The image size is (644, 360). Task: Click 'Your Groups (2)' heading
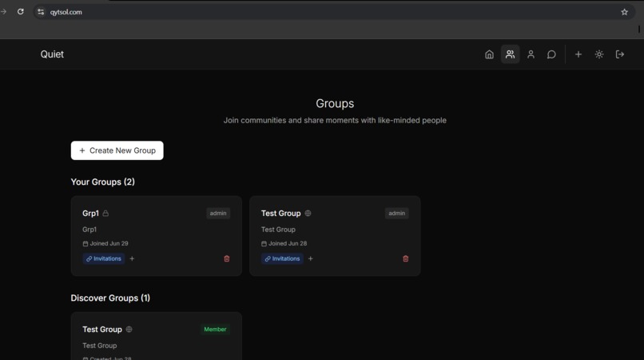pyautogui.click(x=103, y=182)
